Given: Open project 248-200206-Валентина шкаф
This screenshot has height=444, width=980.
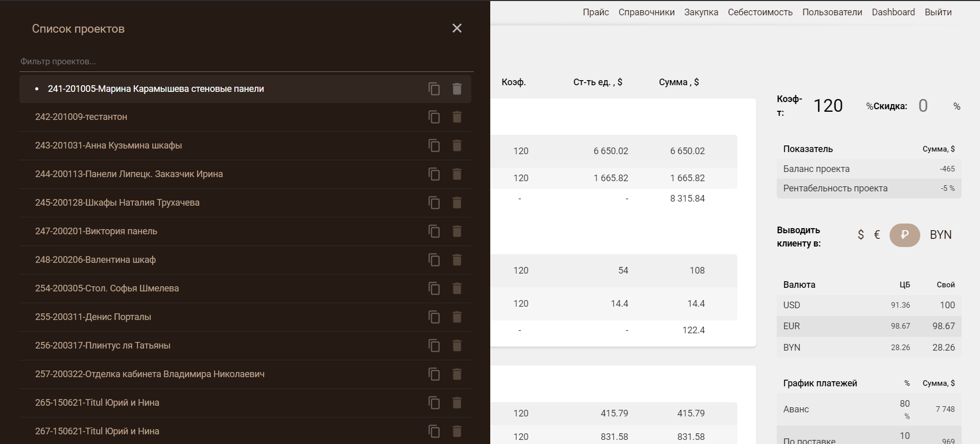Looking at the screenshot, I should coord(95,260).
